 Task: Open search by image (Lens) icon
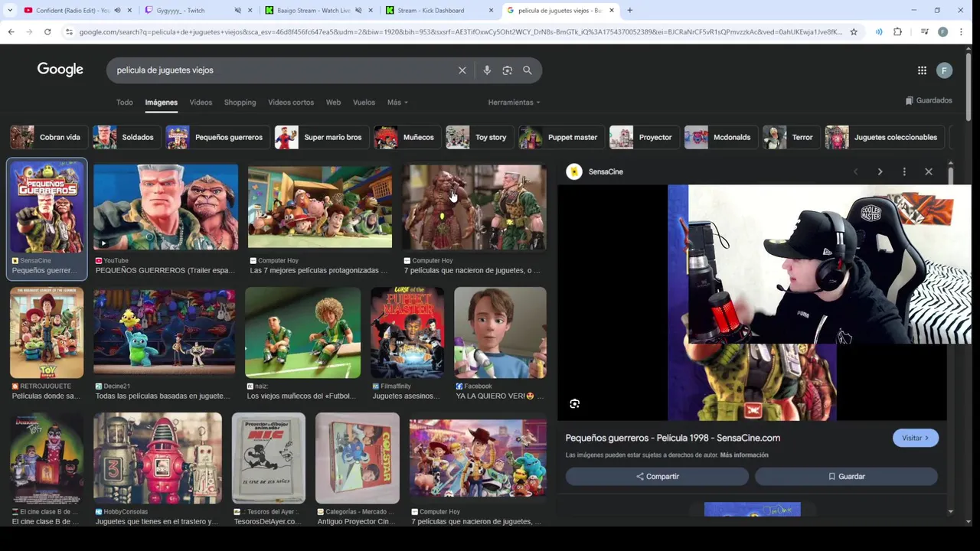tap(507, 70)
